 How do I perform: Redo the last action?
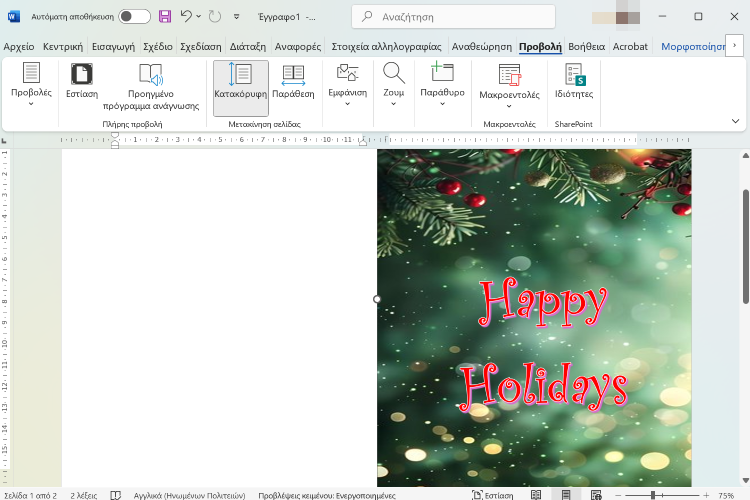[215, 17]
